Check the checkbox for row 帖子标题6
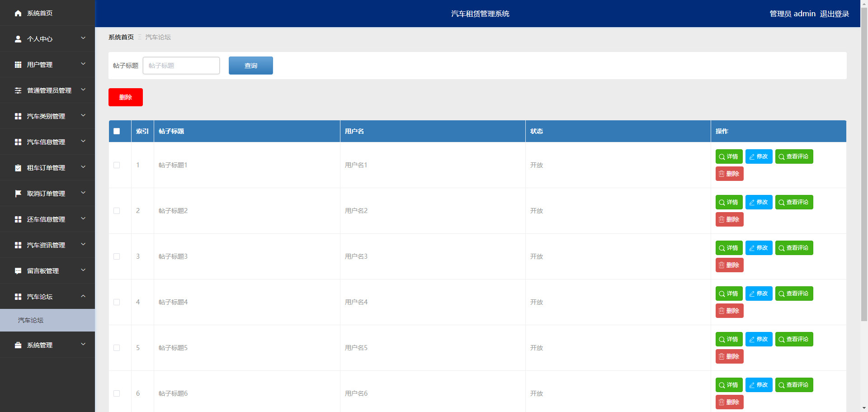 click(x=117, y=393)
